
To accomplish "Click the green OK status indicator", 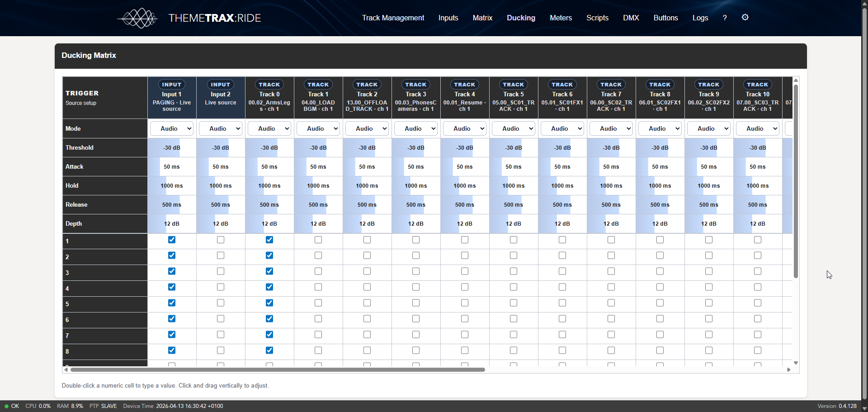I will click(12, 406).
